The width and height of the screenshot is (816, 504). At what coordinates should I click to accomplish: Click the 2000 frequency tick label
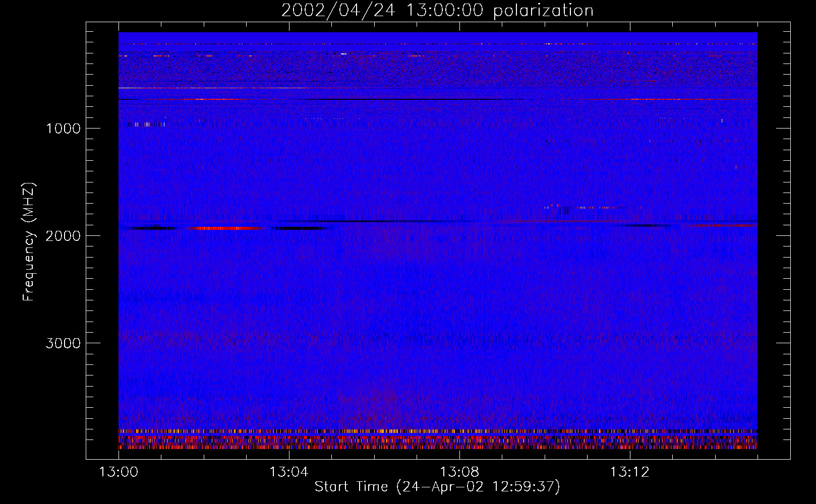point(63,236)
